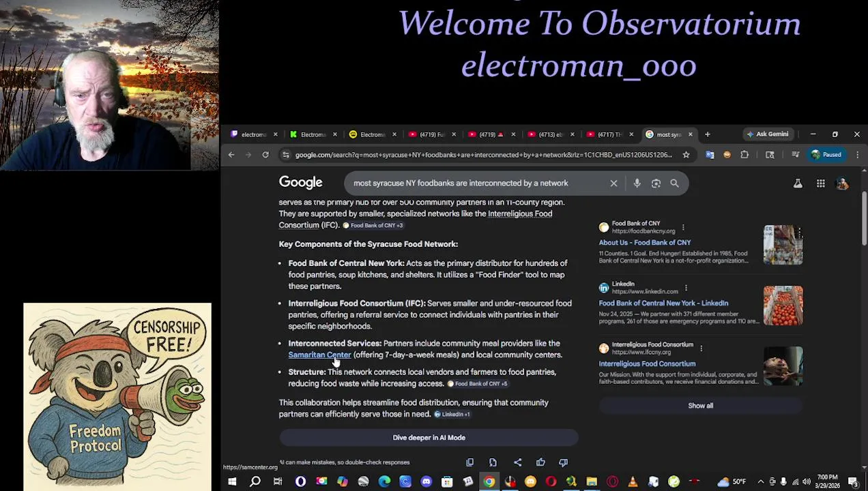Give thumbs up to the AI overview

point(540,462)
